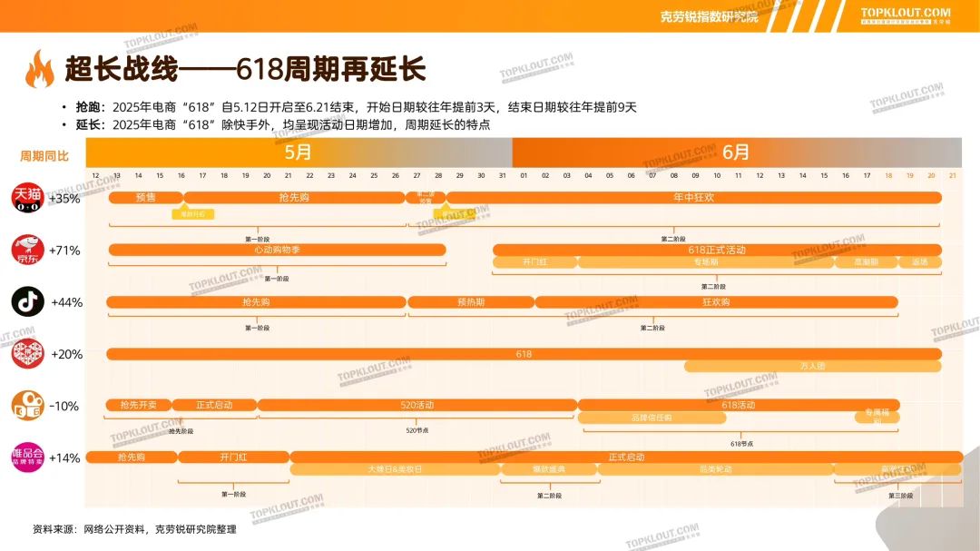The height and width of the screenshot is (551, 980).
Task: Click the Douyin music-note logo
Action: (x=27, y=301)
